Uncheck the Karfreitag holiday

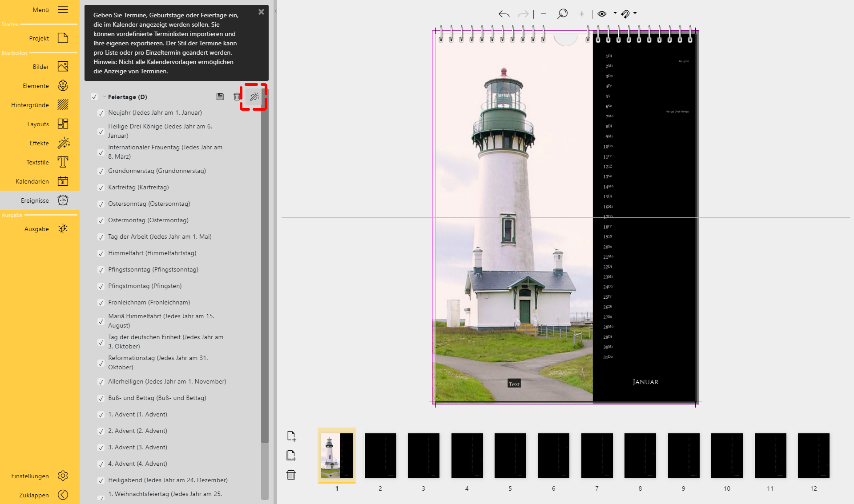click(101, 188)
